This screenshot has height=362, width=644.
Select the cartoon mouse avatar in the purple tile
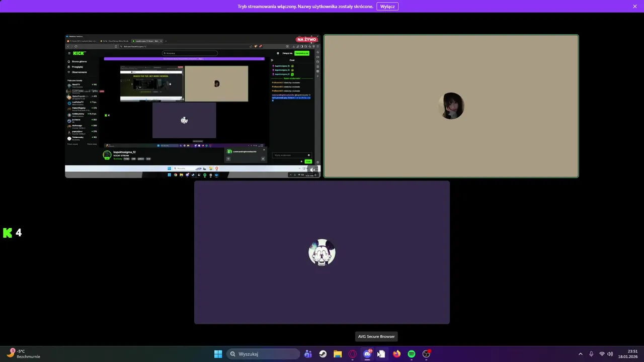click(x=322, y=252)
